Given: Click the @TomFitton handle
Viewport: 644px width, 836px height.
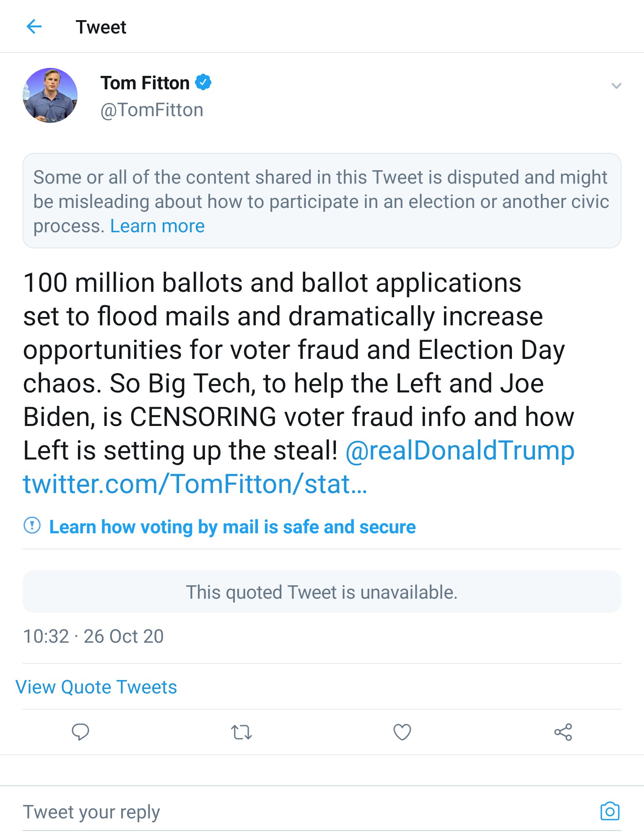Looking at the screenshot, I should (x=152, y=110).
